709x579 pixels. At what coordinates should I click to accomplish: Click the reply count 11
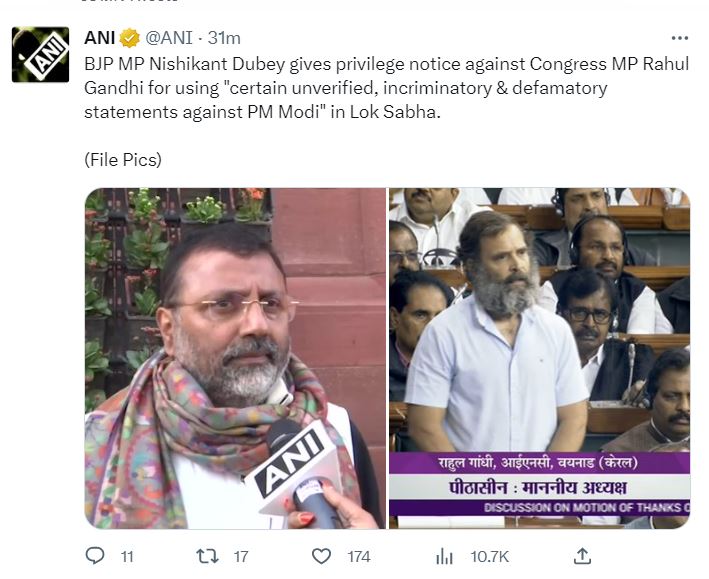click(127, 557)
